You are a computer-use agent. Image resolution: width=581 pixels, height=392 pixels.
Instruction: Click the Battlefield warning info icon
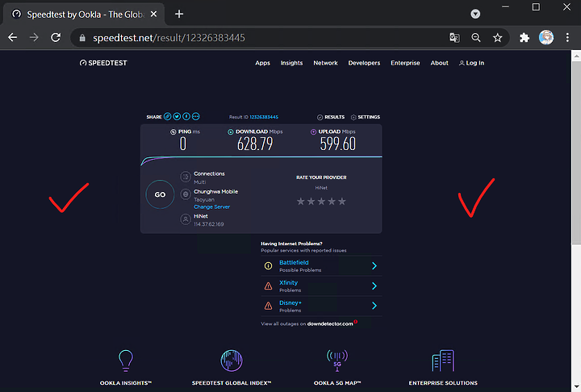click(268, 265)
